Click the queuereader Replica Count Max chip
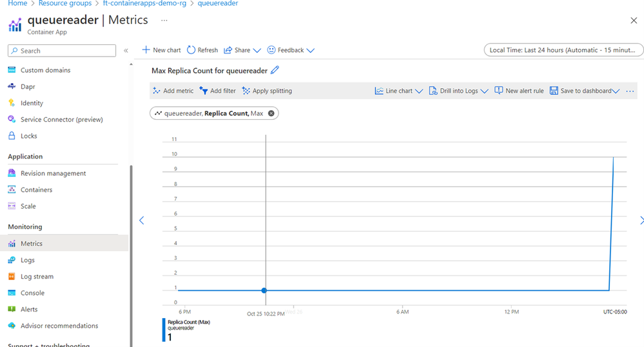The width and height of the screenshot is (644, 347). click(214, 113)
